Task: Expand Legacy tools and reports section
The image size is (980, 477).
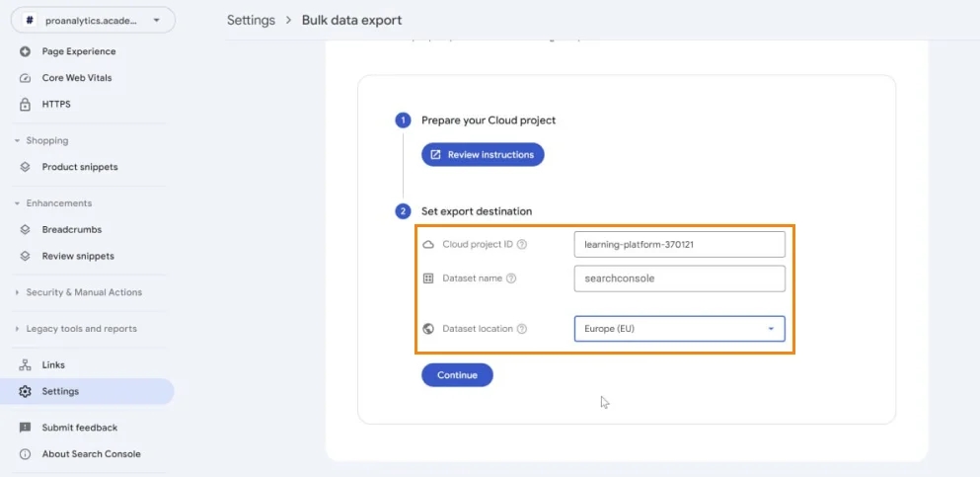Action: pos(17,329)
